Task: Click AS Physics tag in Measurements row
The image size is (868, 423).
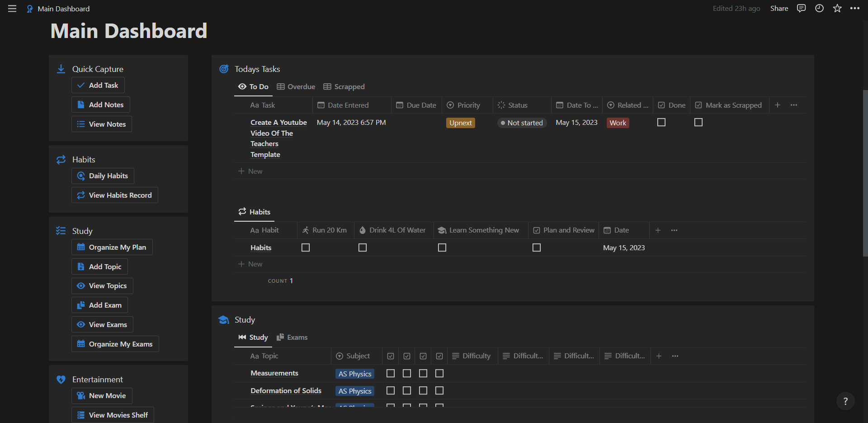Action: (355, 374)
